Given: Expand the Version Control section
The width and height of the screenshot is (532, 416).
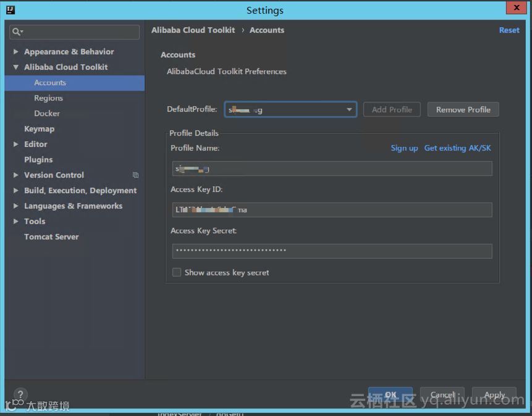Looking at the screenshot, I should click(15, 175).
